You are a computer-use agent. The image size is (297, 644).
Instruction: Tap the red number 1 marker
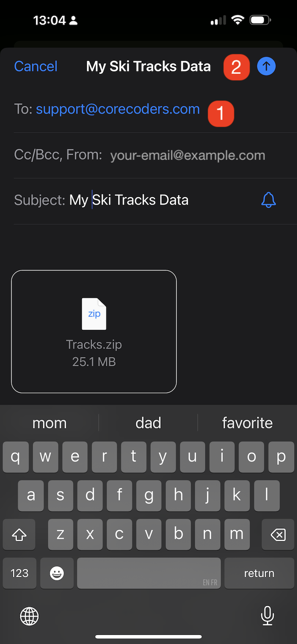click(221, 113)
